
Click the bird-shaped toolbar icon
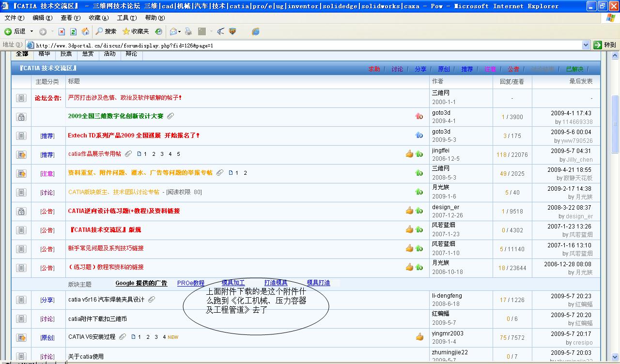tap(220, 31)
